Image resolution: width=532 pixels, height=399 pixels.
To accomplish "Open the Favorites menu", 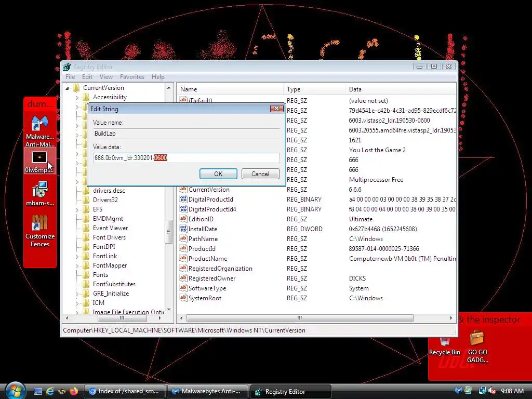I will [x=132, y=77].
